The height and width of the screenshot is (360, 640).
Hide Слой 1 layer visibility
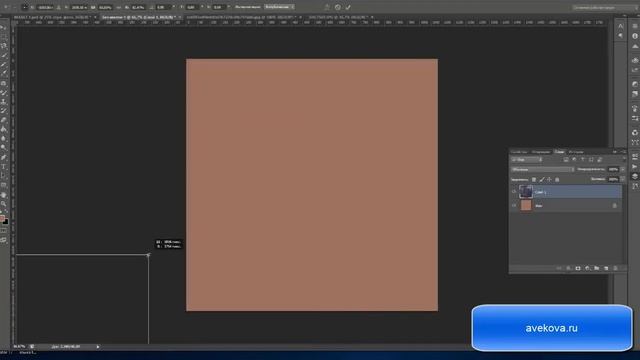click(x=514, y=191)
